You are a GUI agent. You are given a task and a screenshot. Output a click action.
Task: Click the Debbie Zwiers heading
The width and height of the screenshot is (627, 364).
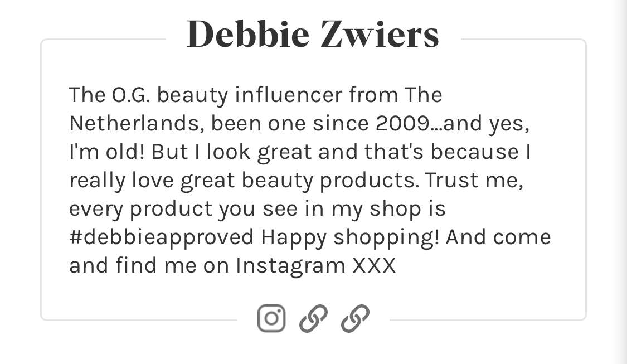point(313,35)
